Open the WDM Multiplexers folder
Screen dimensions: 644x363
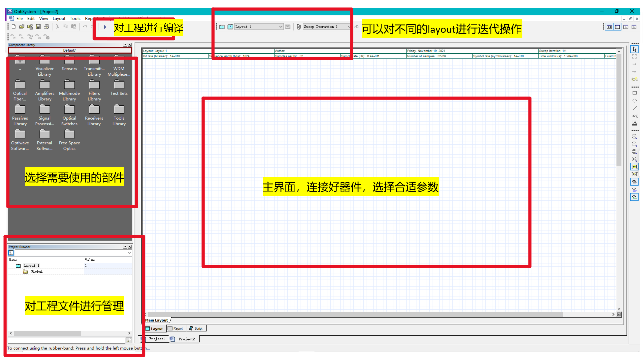119,65
